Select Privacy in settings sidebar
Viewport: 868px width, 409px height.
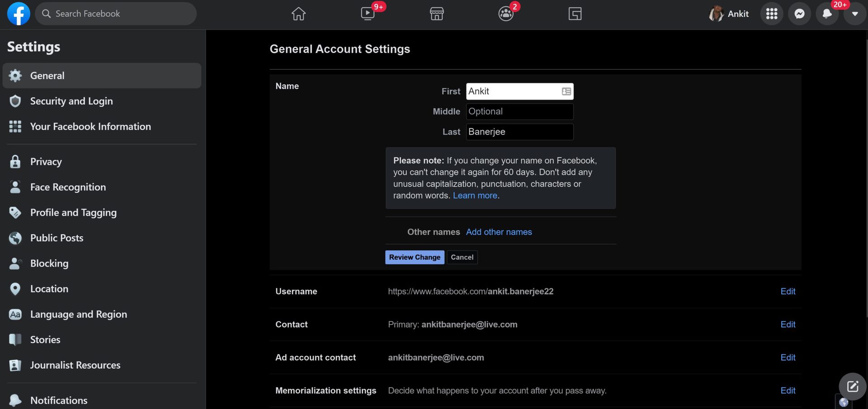click(46, 162)
